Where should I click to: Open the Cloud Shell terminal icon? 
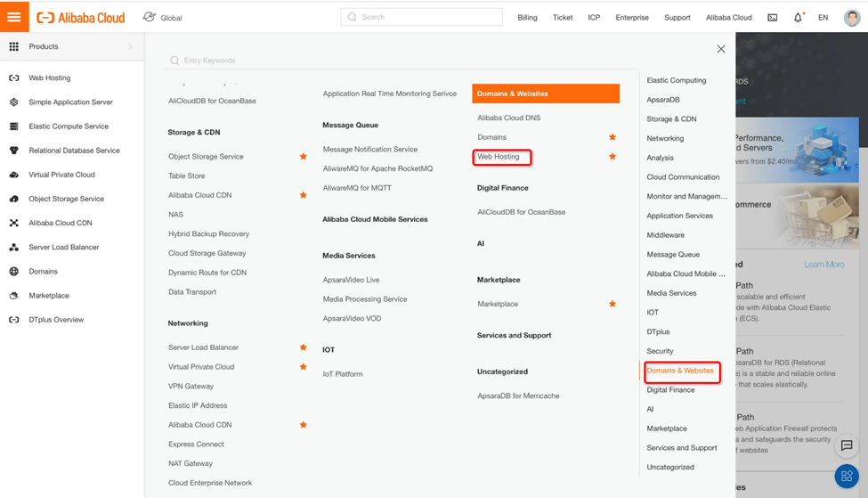tap(772, 18)
